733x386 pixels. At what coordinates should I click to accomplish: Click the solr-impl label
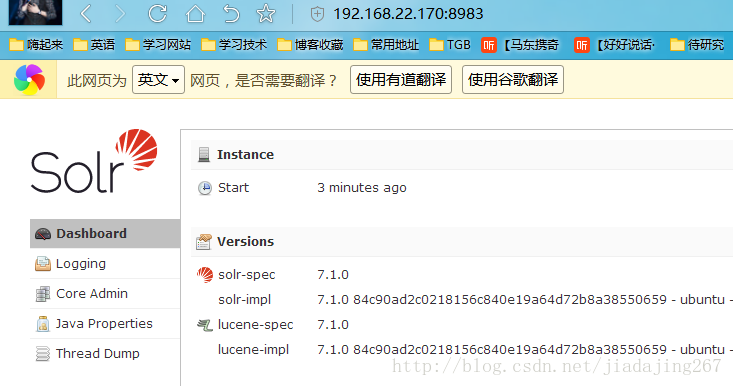[244, 300]
